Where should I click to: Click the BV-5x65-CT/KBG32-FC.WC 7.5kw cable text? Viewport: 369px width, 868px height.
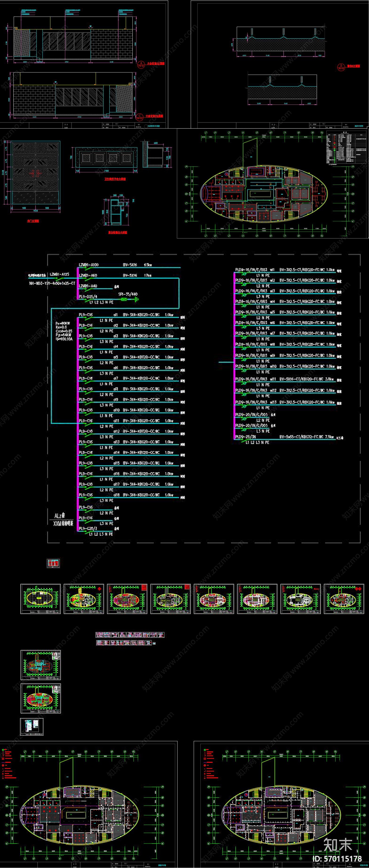[x=307, y=437]
